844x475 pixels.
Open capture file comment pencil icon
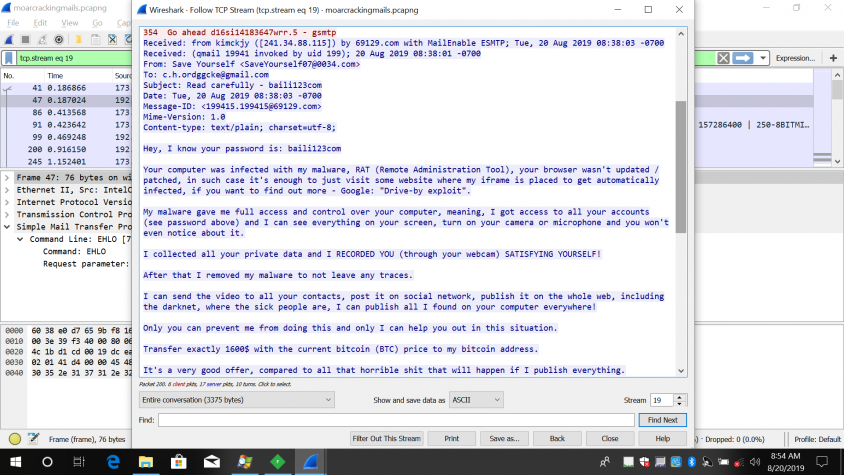coord(33,439)
